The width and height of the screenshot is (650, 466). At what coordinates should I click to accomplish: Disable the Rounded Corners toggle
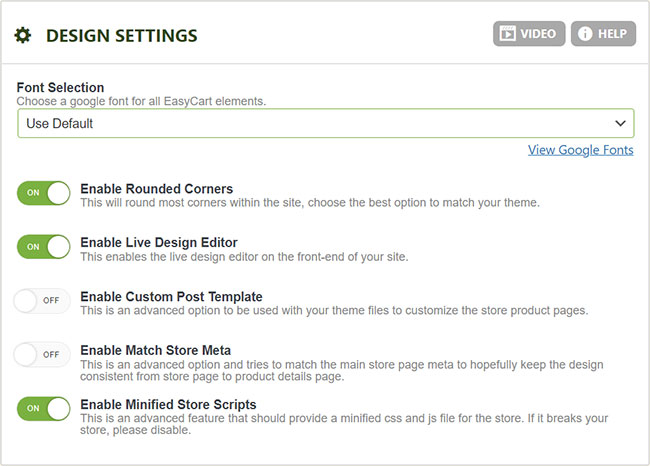(44, 192)
